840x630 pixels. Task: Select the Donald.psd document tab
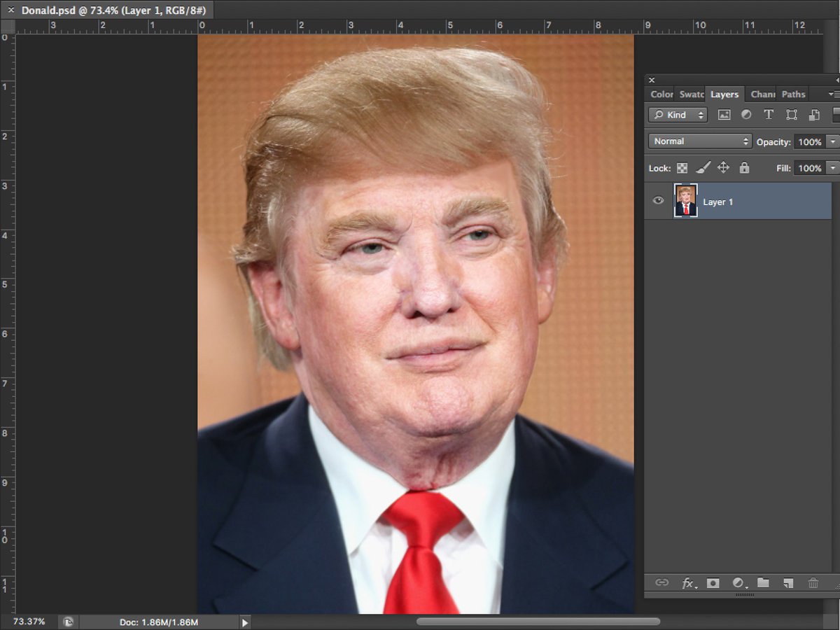coord(114,10)
